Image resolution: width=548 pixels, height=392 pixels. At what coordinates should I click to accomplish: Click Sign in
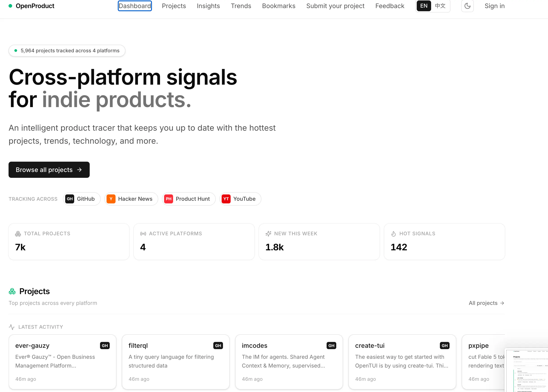click(x=494, y=6)
